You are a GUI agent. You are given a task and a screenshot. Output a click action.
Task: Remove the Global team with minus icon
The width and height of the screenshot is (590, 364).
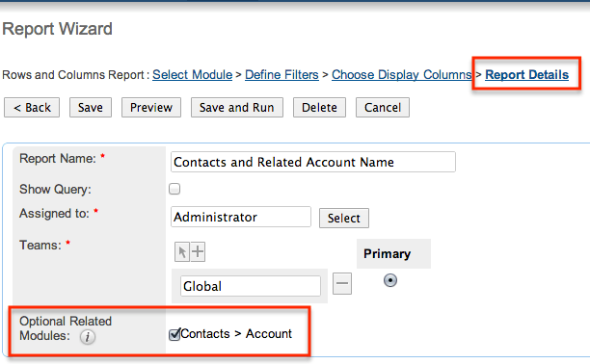[342, 283]
